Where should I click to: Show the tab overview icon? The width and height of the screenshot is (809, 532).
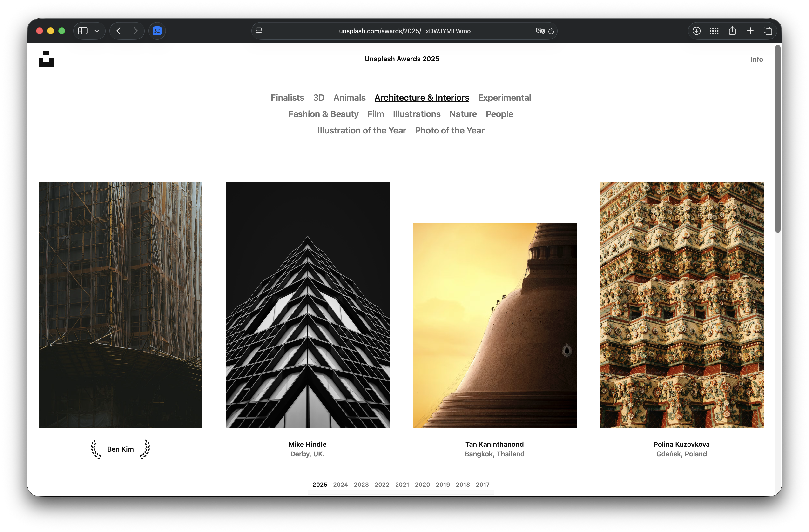pyautogui.click(x=768, y=31)
